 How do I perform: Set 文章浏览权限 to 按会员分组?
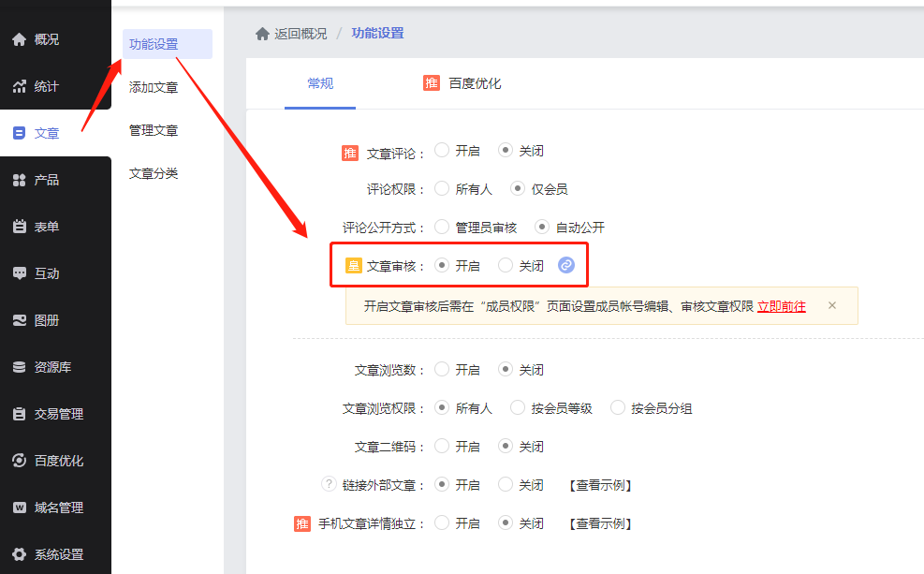[x=618, y=408]
